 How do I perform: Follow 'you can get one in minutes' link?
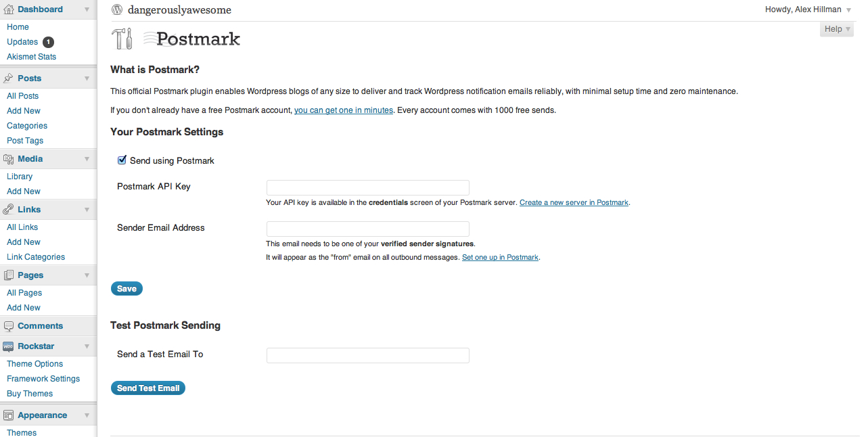pos(344,110)
